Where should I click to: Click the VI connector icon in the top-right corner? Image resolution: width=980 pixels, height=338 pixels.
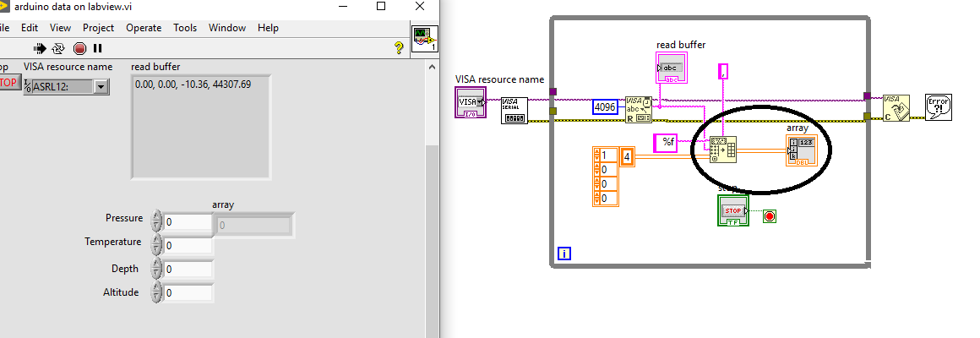coord(423,39)
